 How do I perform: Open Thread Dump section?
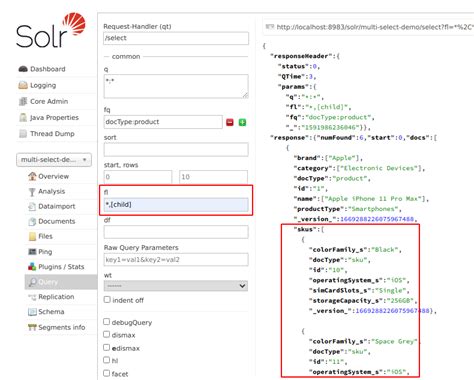point(52,134)
